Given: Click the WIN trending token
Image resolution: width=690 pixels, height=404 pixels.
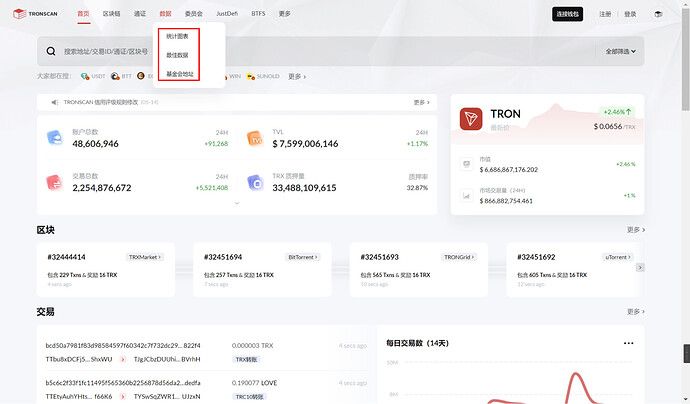Looking at the screenshot, I should click(235, 76).
